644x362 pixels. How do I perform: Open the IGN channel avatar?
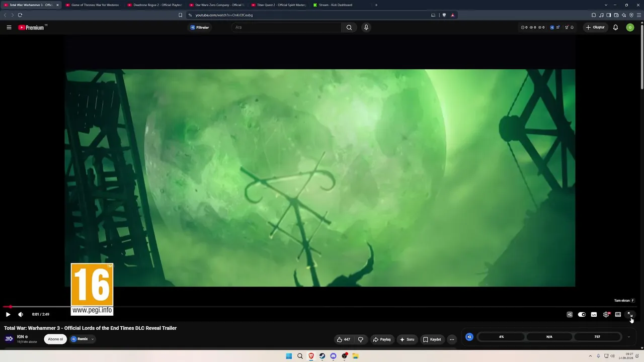click(9, 339)
